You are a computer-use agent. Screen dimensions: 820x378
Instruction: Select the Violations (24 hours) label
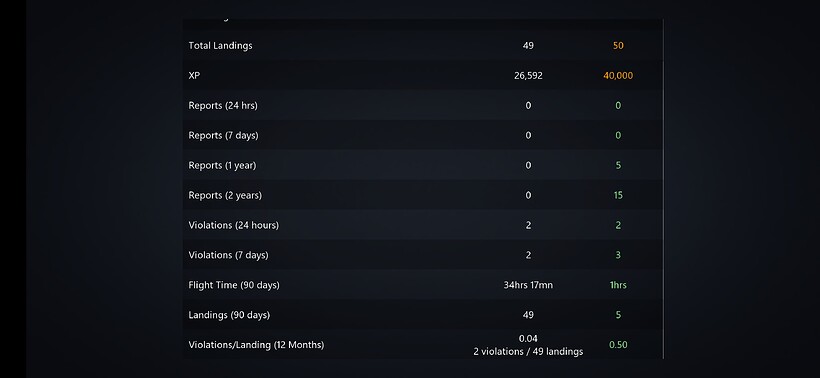(234, 225)
